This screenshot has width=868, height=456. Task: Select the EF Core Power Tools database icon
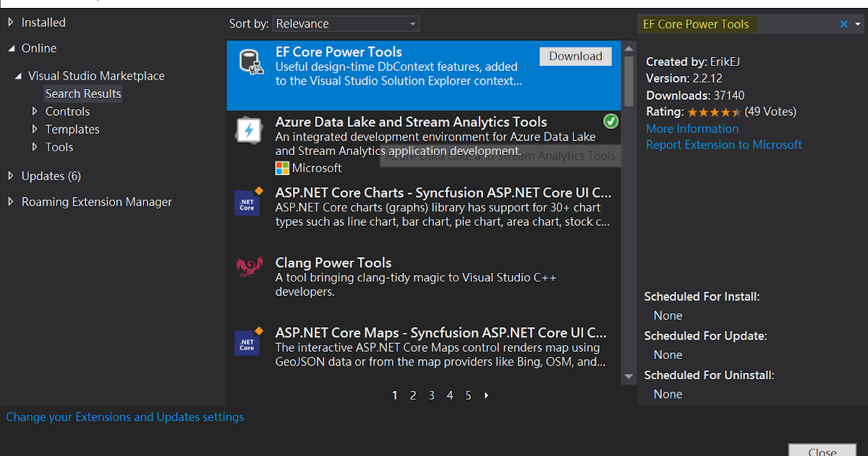click(250, 61)
